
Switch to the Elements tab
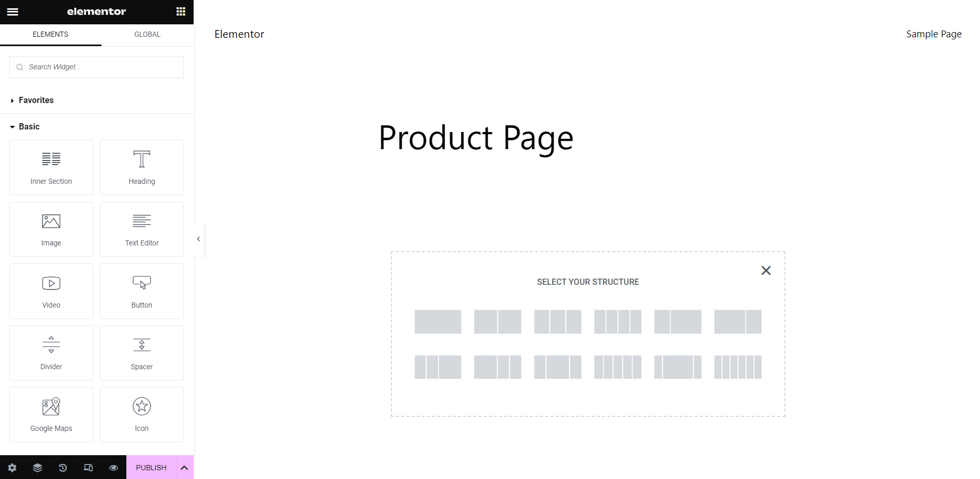click(x=50, y=34)
